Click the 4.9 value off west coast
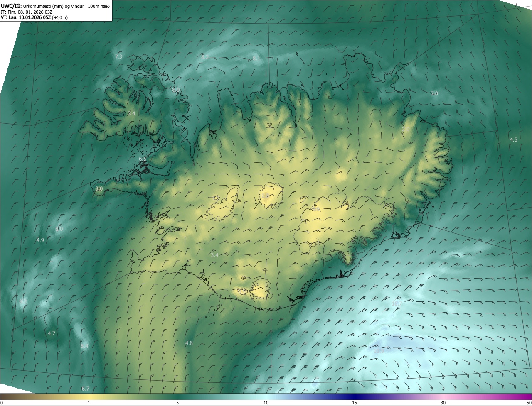Image resolution: width=532 pixels, height=406 pixels. (x=40, y=240)
